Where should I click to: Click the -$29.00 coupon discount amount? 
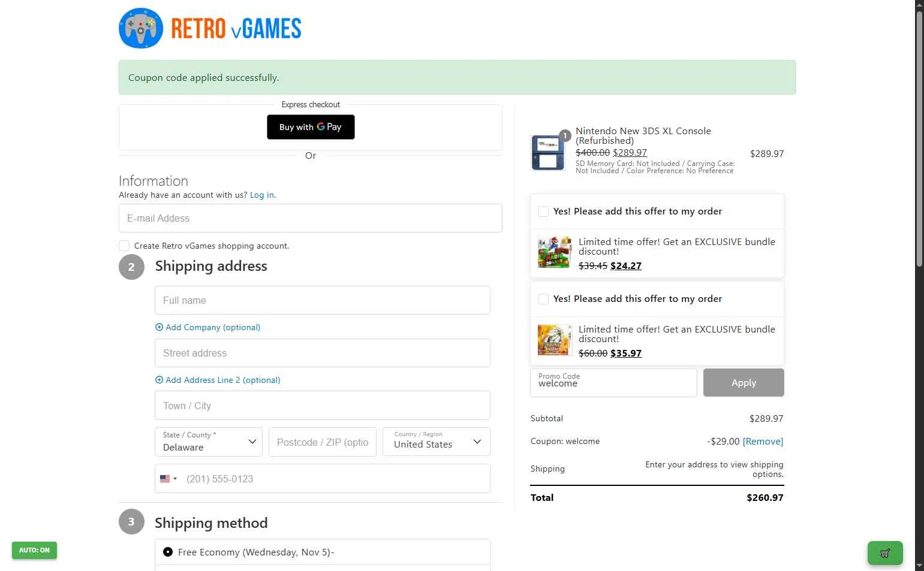click(723, 442)
